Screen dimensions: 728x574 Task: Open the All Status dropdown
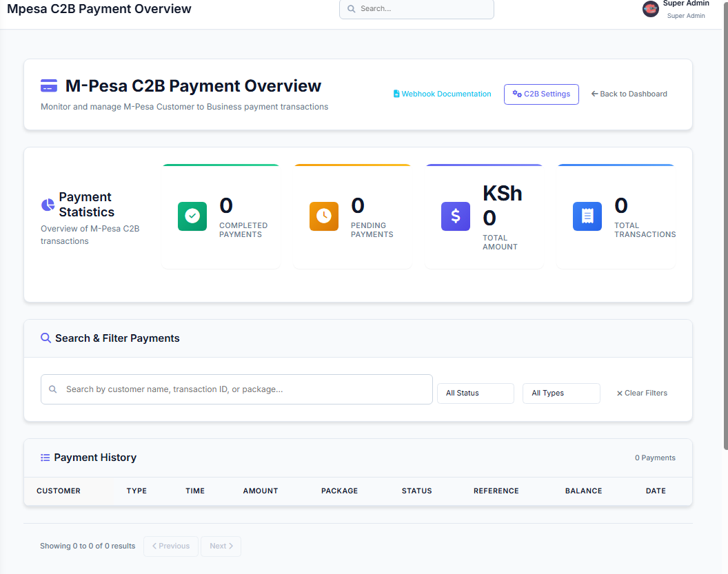coord(475,393)
